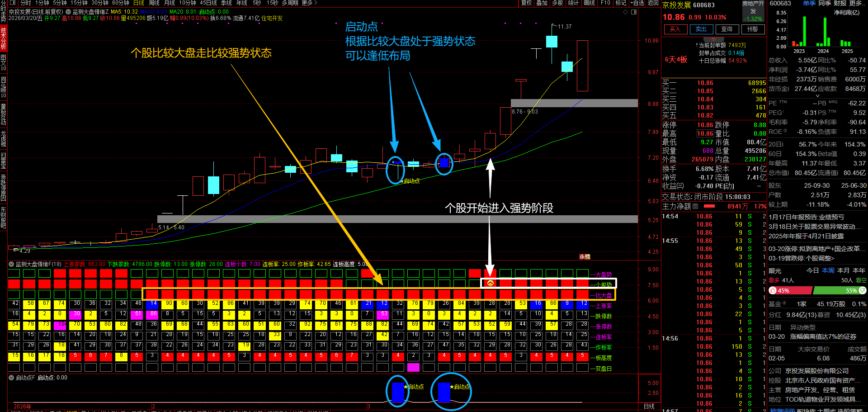
Task: Click 多股 multi-stock toolbar button
Action: point(557,3)
